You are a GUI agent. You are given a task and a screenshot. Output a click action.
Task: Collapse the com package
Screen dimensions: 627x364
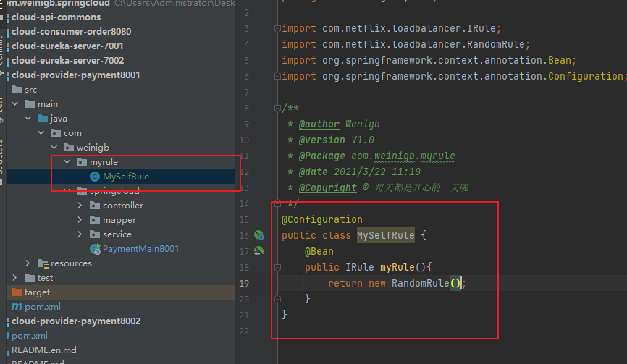(41, 132)
